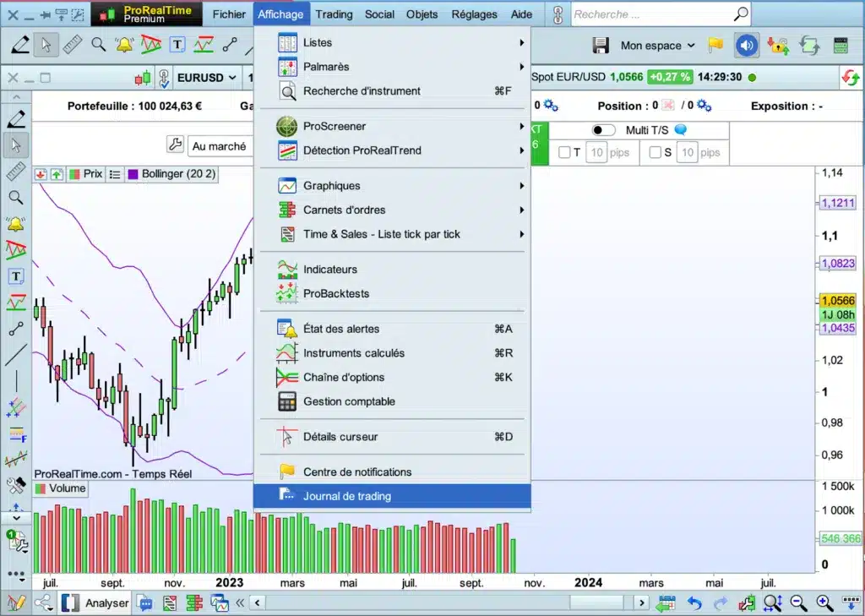Click the undo arrow in bottom toolbar
865x616 pixels.
click(x=694, y=602)
